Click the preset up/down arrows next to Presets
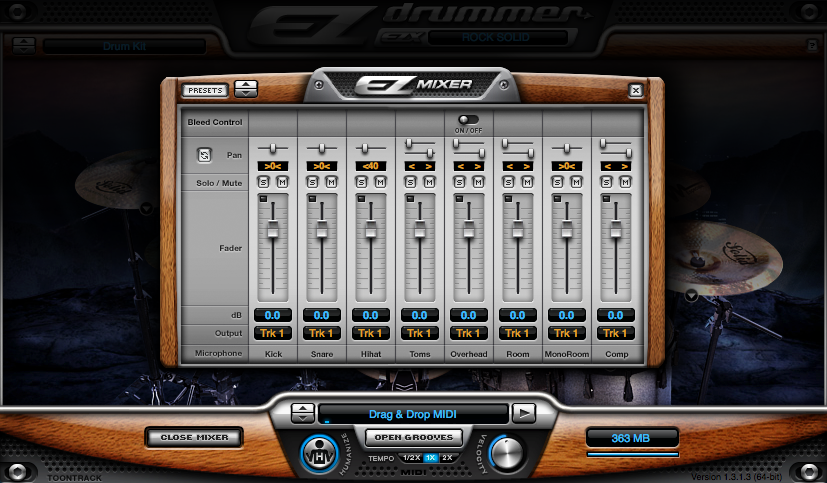This screenshot has width=827, height=483. (246, 90)
